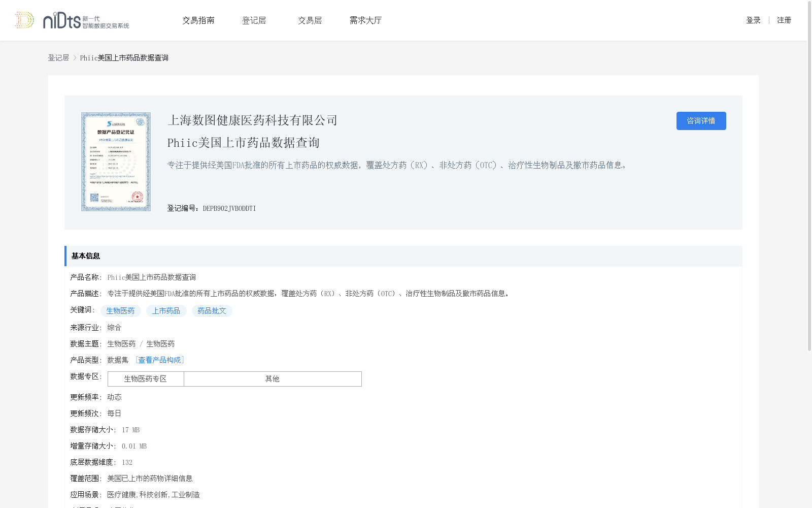Open the 交易层 navigation item

310,20
